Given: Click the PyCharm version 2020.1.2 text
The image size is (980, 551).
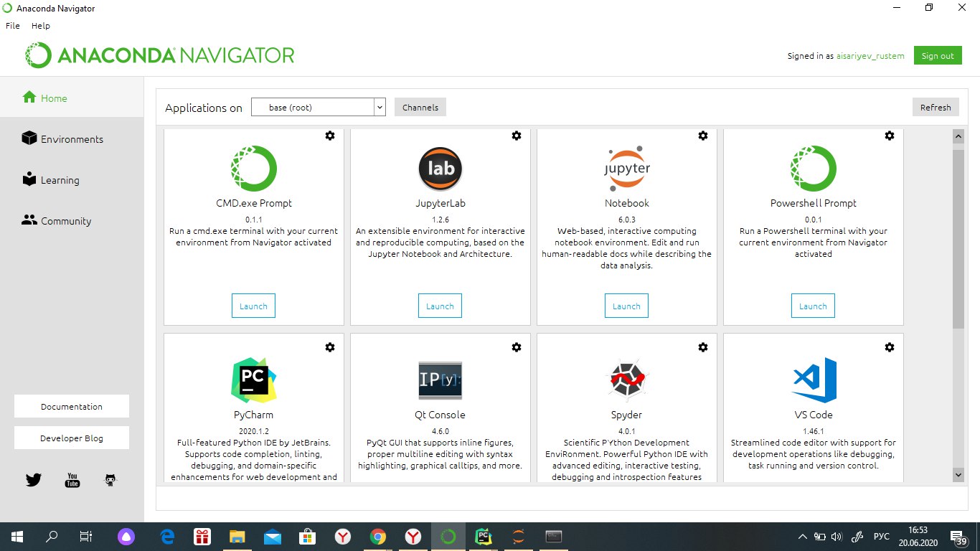Looking at the screenshot, I should pyautogui.click(x=253, y=431).
